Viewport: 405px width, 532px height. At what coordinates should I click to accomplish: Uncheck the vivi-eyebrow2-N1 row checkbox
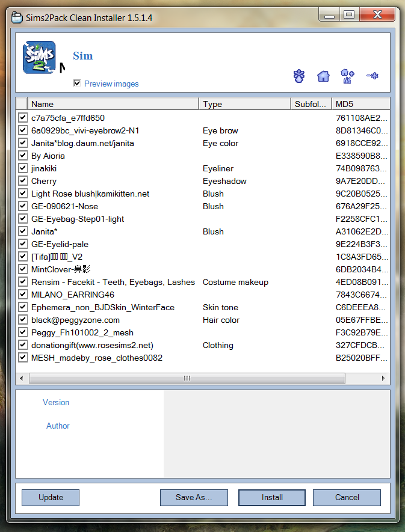tap(23, 130)
